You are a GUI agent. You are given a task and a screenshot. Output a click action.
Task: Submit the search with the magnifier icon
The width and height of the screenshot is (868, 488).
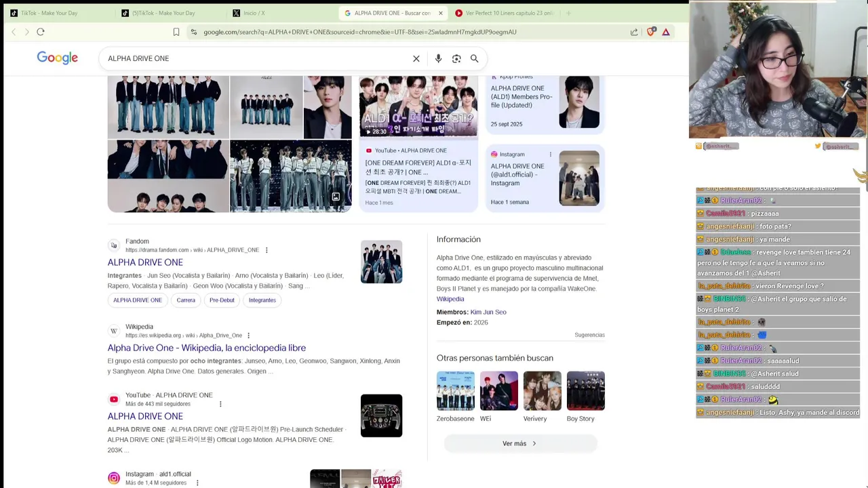coord(475,59)
